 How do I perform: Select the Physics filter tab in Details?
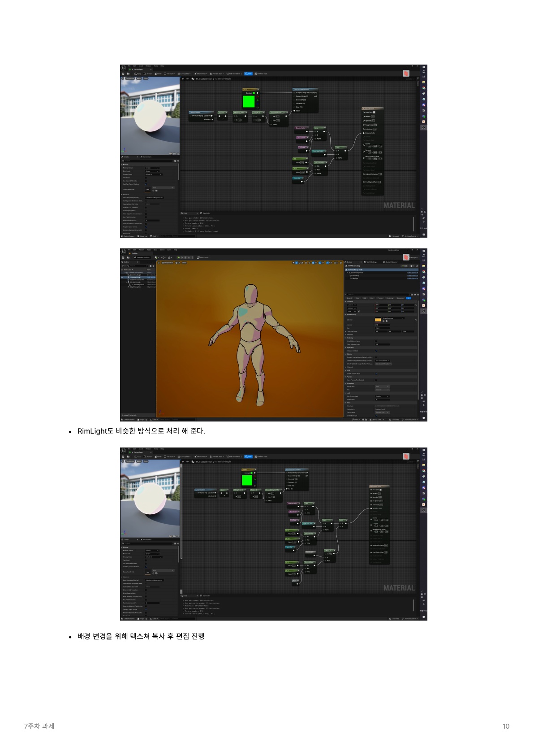tap(380, 298)
